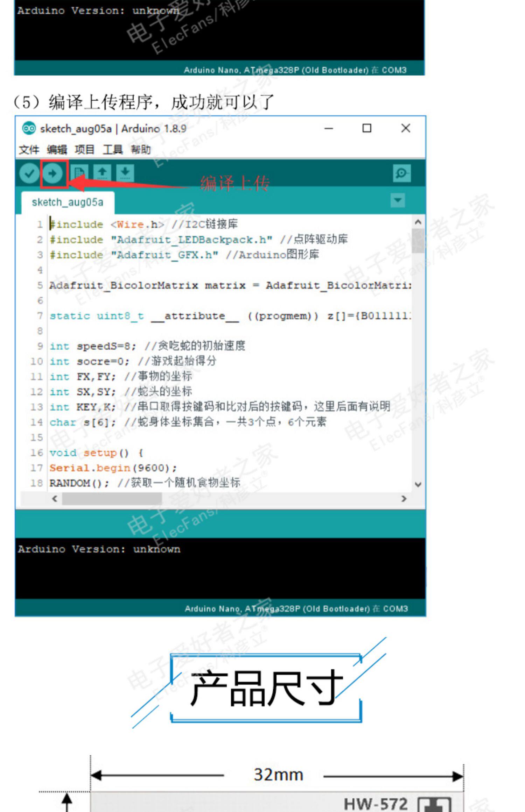Click the Adafruit_BicolorMatrix matrix line
Viewport: 525px width, 812px height.
pyautogui.click(x=230, y=285)
